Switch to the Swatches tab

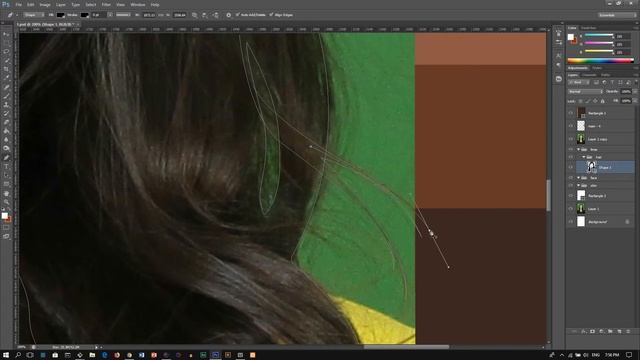click(x=588, y=28)
